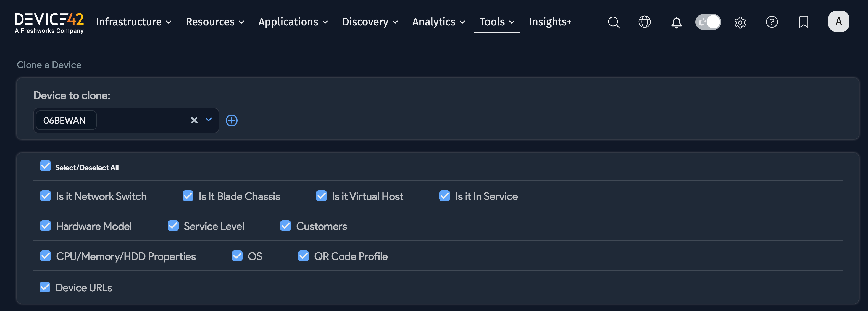Expand the Discovery dropdown
This screenshot has width=868, height=311.
(x=370, y=22)
